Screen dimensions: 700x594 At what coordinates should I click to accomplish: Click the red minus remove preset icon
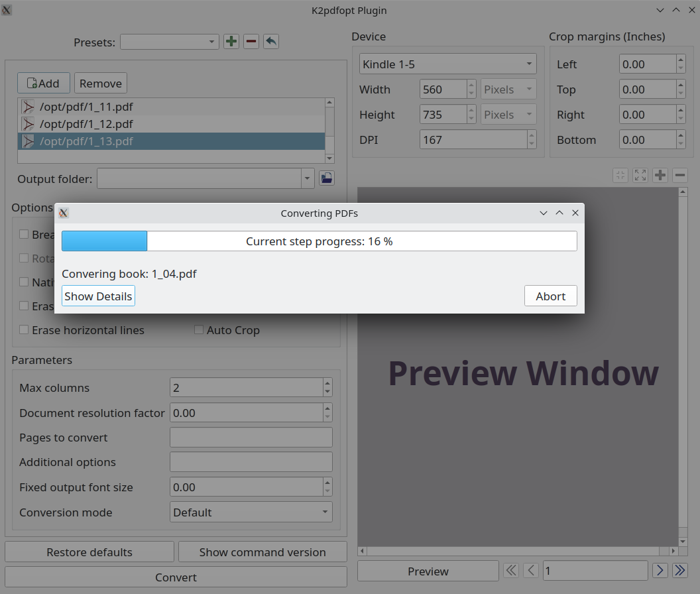(251, 42)
